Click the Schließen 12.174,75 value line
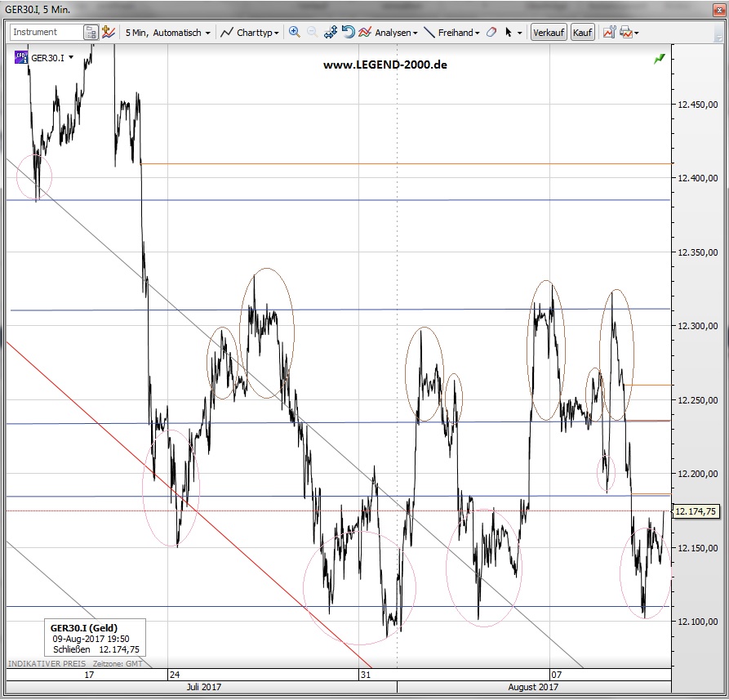The image size is (729, 700). (x=96, y=649)
